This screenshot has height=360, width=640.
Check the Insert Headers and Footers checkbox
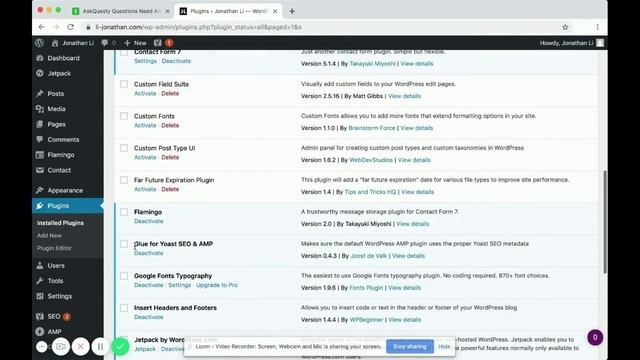124,308
